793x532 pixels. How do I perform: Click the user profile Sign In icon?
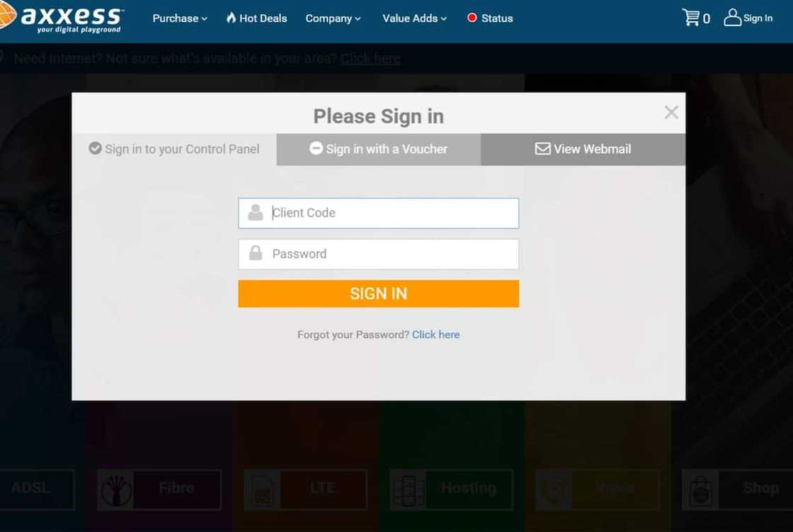point(732,18)
